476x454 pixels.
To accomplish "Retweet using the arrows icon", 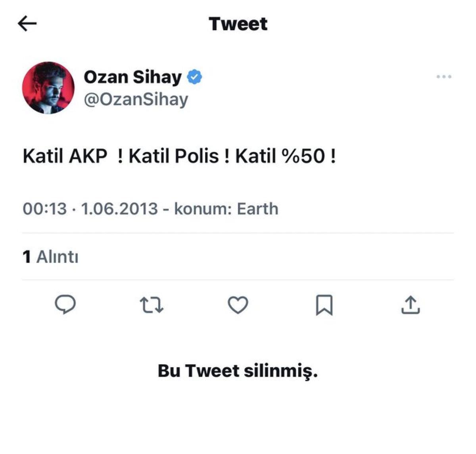I will coord(152,305).
